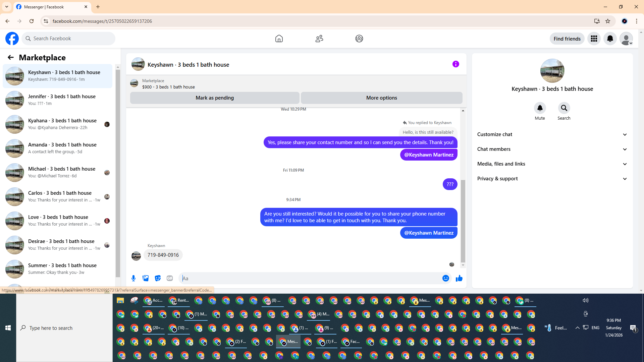644x362 pixels.
Task: Attach a photo using image icon
Action: click(146, 278)
